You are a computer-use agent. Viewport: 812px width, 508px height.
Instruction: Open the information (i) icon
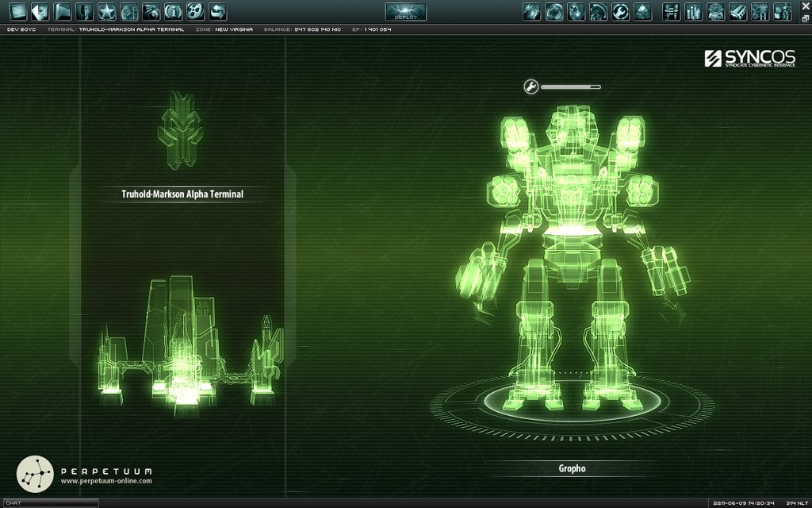173,12
